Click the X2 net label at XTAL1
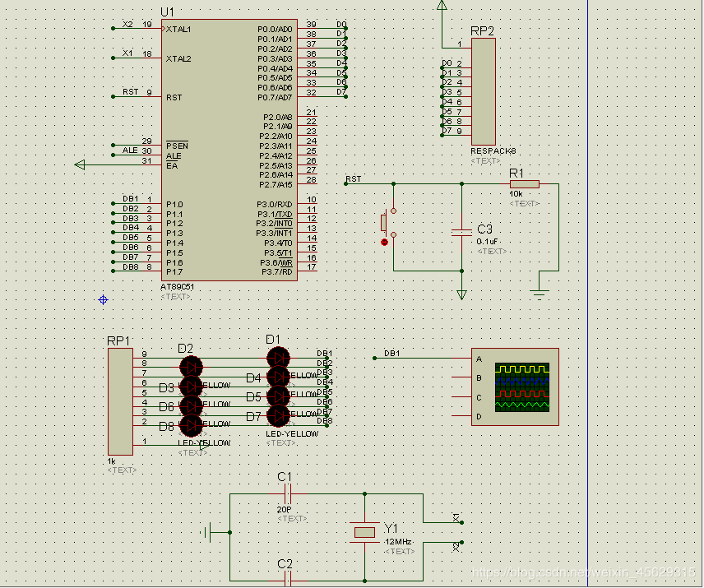 point(128,24)
